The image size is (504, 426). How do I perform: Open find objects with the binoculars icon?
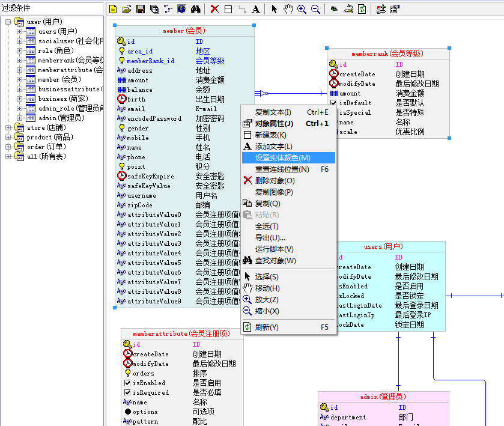click(x=195, y=9)
